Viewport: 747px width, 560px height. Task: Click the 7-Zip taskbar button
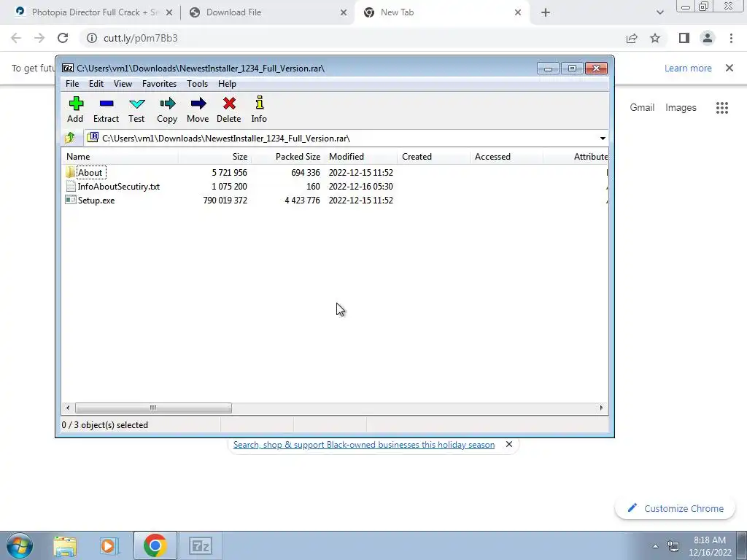pyautogui.click(x=200, y=545)
